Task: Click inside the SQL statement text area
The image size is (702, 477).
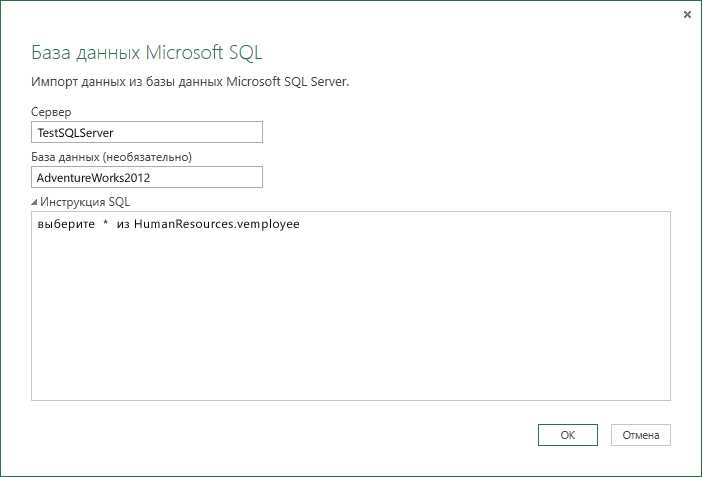Action: click(x=351, y=306)
